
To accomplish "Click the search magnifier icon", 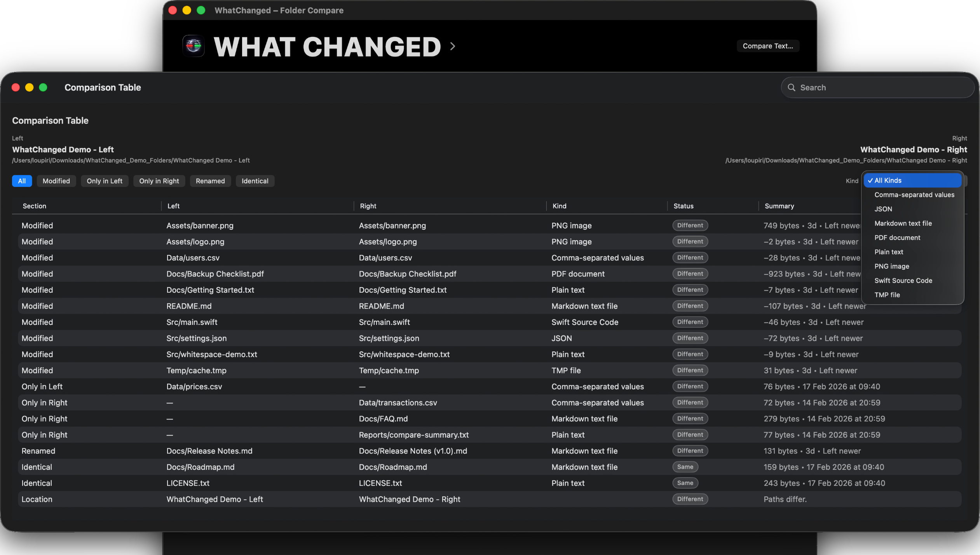I will 792,87.
